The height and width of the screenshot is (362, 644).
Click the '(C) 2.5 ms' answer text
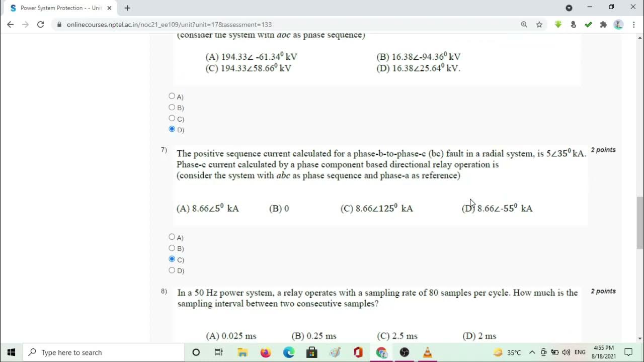coord(397,336)
